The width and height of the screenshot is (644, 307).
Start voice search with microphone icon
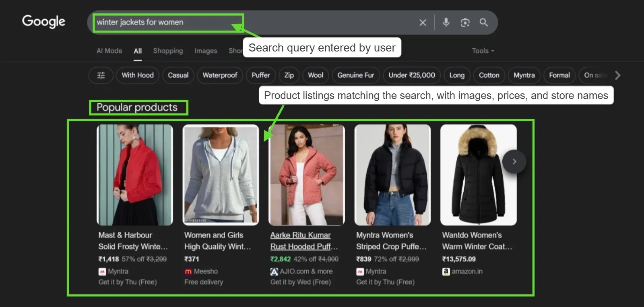[446, 23]
